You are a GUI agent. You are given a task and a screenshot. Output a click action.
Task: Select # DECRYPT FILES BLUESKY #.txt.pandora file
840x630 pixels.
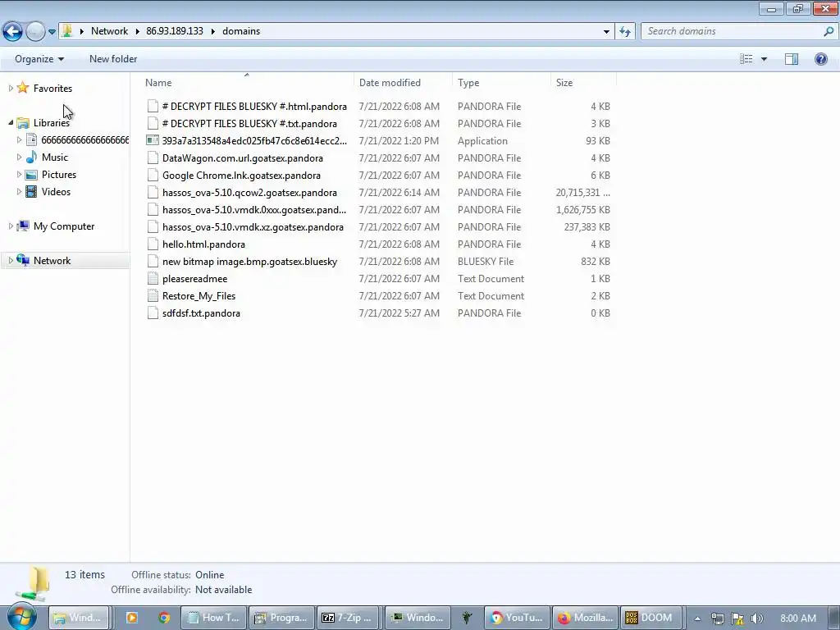click(249, 124)
